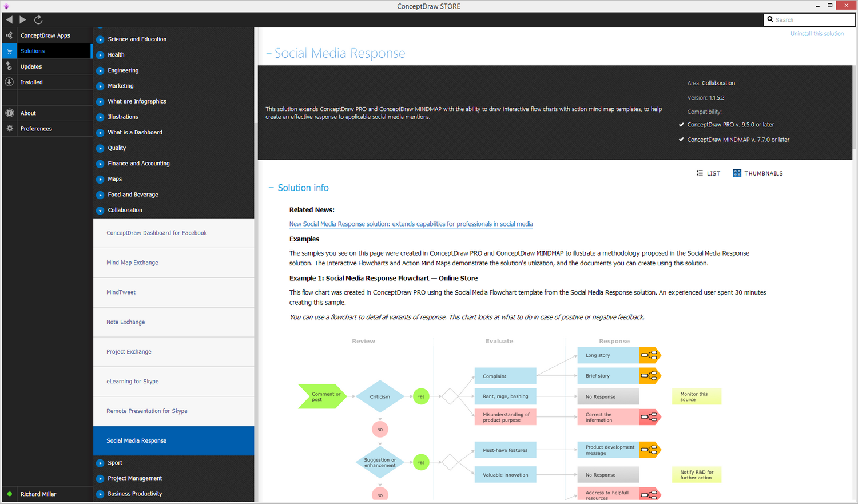The image size is (858, 504).
Task: Select the Project Exchange solution
Action: click(x=174, y=352)
